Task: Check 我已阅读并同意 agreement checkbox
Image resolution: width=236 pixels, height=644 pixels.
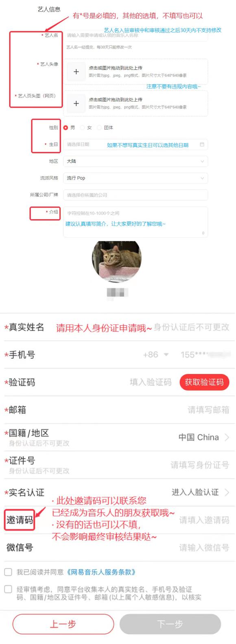Action: coord(8,572)
